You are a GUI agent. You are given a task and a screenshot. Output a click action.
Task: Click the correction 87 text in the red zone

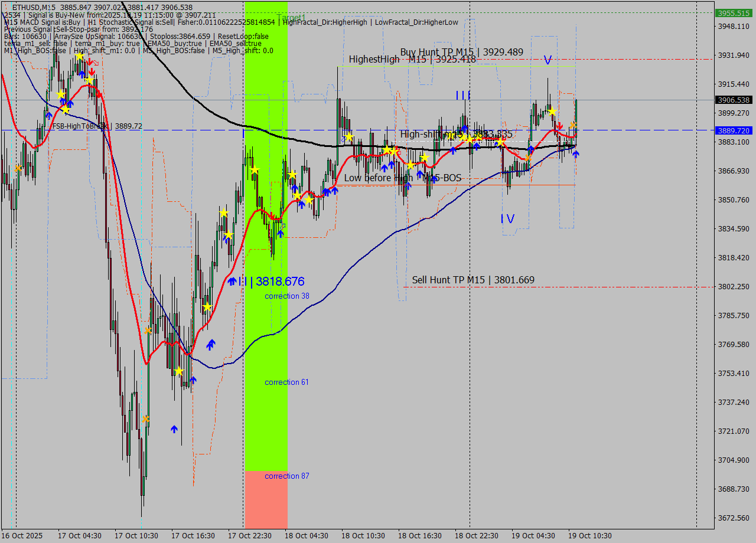pyautogui.click(x=286, y=476)
